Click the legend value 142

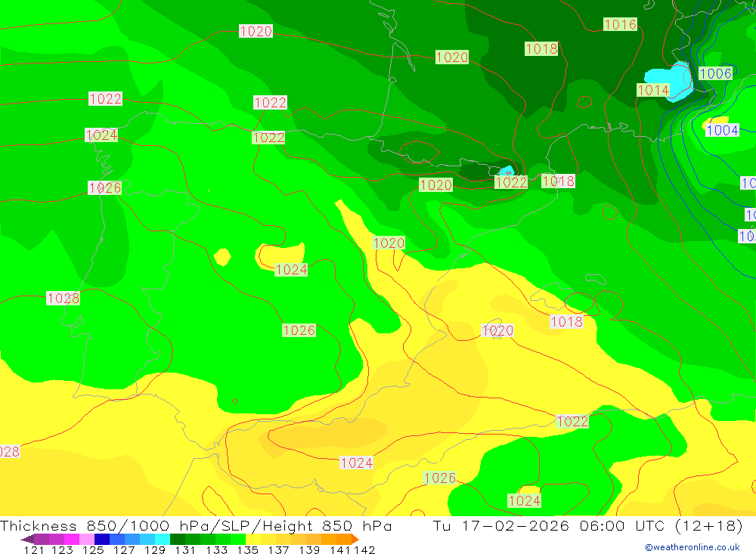pyautogui.click(x=364, y=549)
